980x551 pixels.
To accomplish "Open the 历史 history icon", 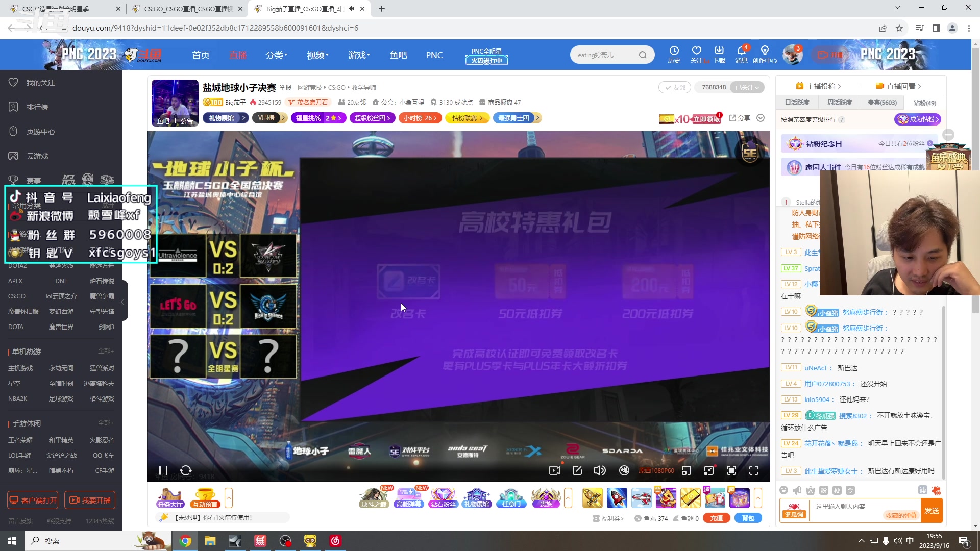I will (674, 55).
